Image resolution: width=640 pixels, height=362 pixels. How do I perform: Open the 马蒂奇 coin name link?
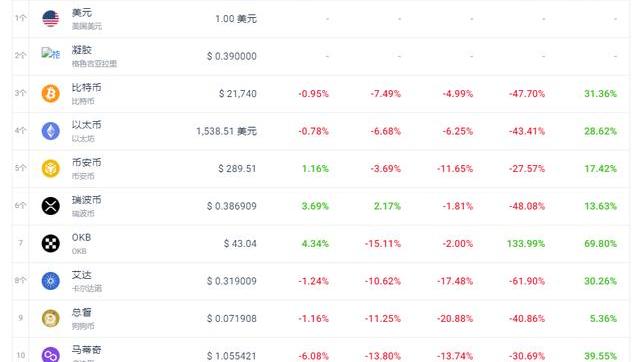[87, 350]
